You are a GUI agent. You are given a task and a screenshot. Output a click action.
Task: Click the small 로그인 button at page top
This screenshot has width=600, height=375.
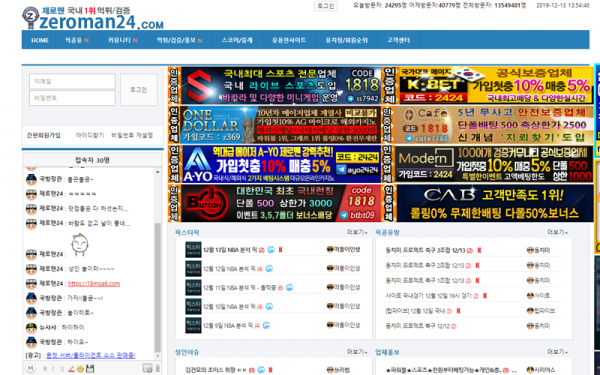(326, 6)
